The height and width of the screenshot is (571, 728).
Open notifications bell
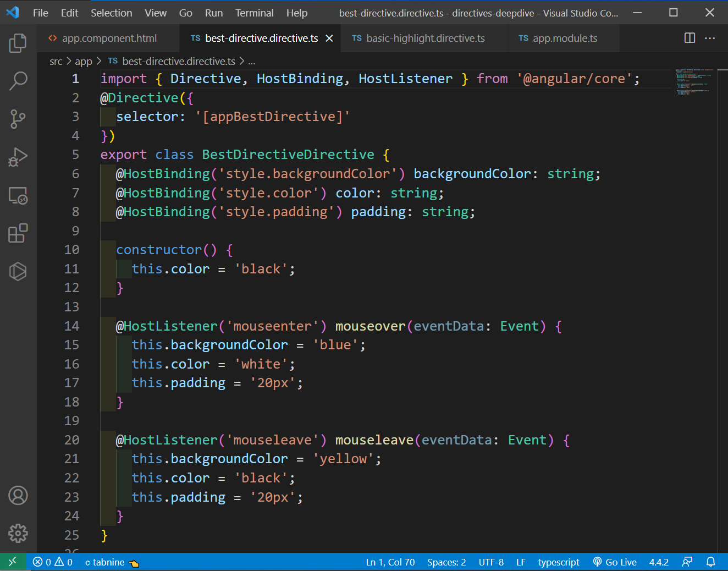point(711,562)
